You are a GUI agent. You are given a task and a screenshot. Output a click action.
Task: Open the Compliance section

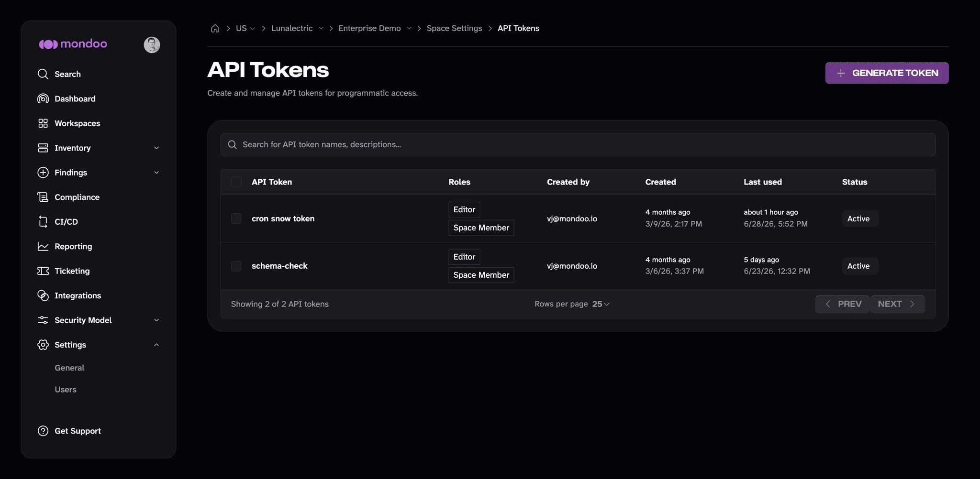[x=77, y=197]
